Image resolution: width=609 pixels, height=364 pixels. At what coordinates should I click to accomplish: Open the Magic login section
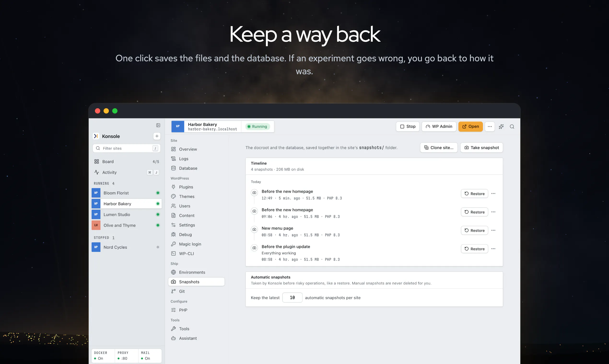[x=196, y=244]
